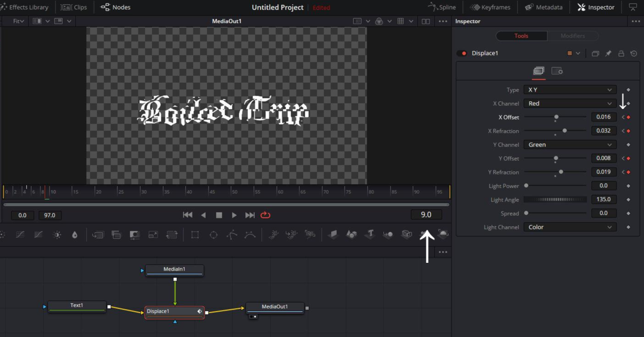The height and width of the screenshot is (337, 644).
Task: Add the Camera 3D tool
Action: pos(407,234)
